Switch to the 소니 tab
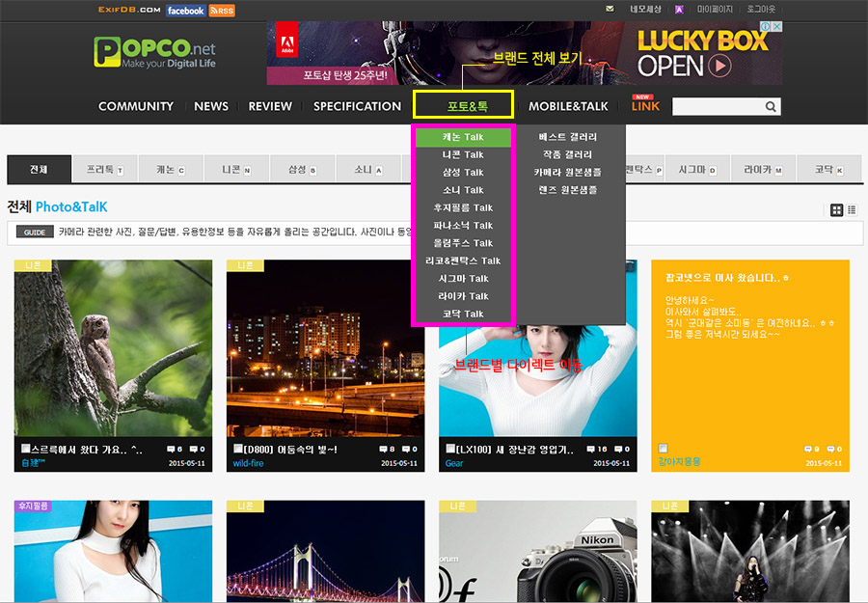Screen dimensions: 868x603 click(x=368, y=170)
